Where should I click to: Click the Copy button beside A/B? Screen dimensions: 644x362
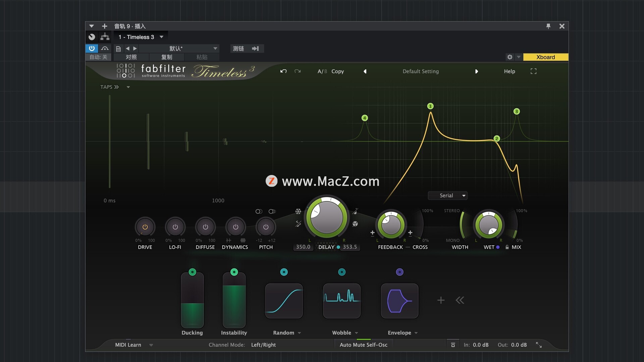(337, 71)
